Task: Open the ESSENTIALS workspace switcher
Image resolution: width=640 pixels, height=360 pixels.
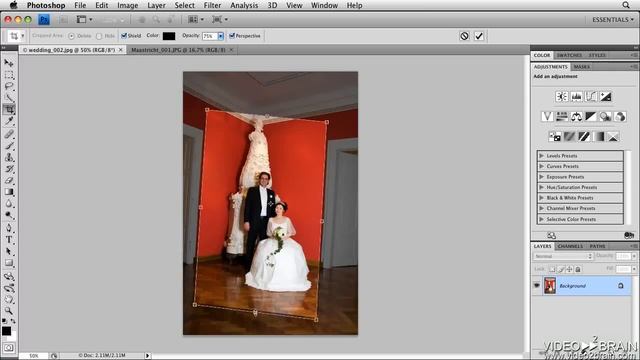Action: tap(613, 20)
